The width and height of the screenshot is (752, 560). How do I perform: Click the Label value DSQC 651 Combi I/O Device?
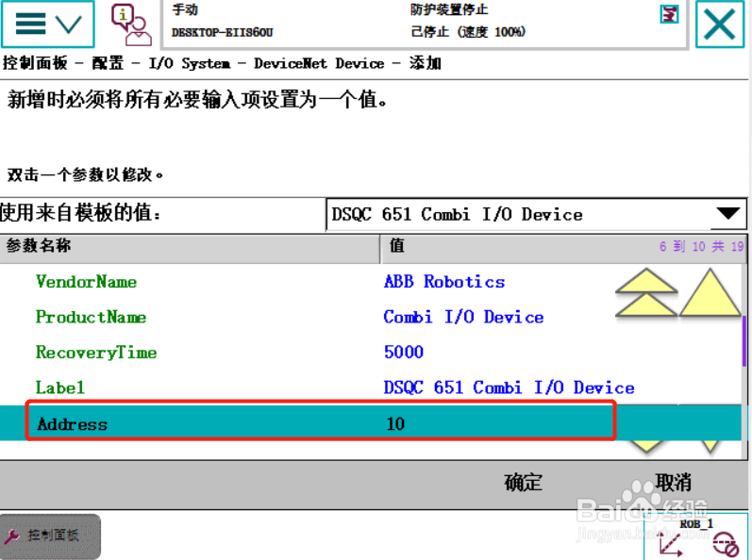click(509, 387)
